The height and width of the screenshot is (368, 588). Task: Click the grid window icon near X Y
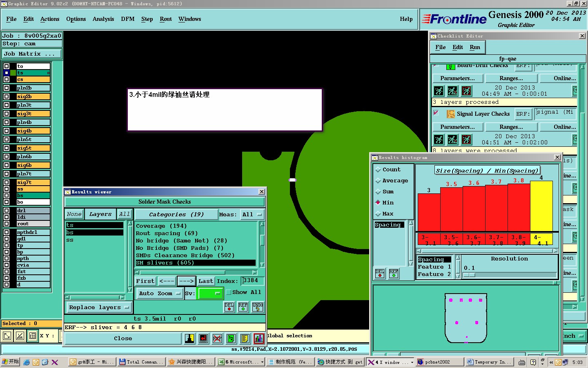33,336
